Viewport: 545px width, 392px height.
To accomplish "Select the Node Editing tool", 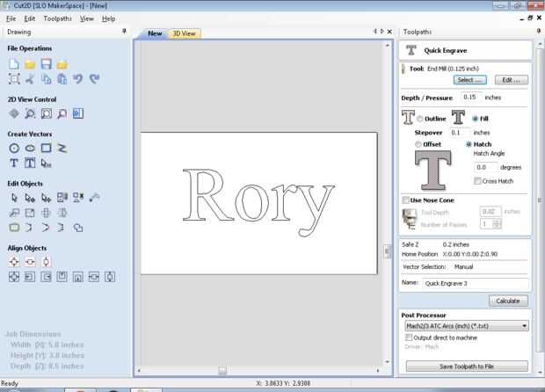I will click(x=30, y=198).
